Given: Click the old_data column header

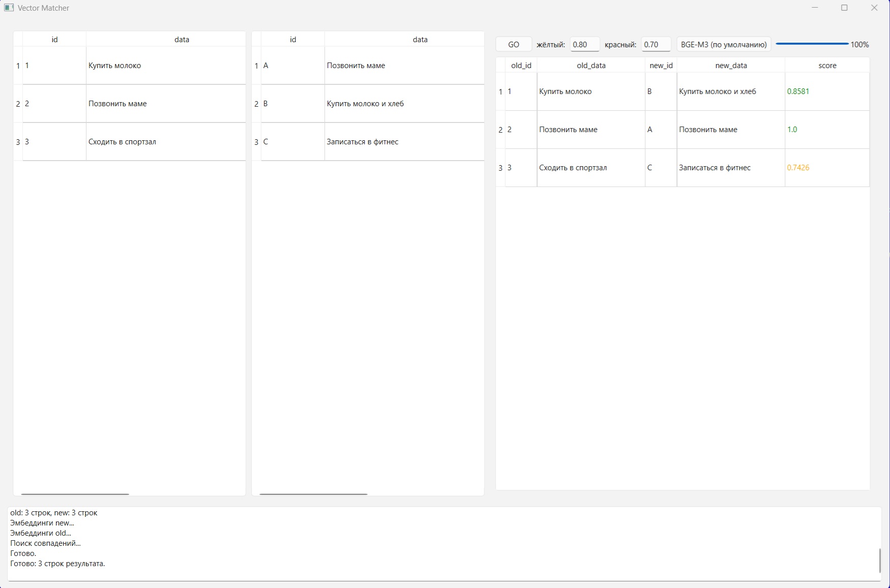Looking at the screenshot, I should point(591,66).
